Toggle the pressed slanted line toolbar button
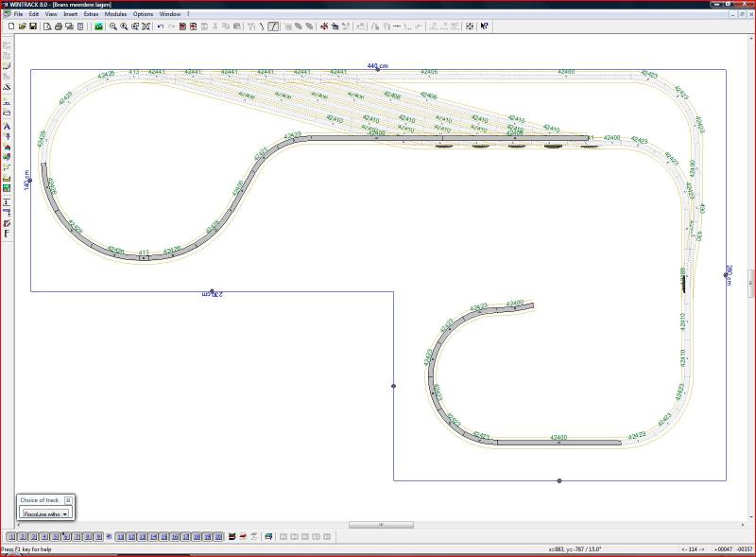Viewport: 756px width, 557px height. click(273, 26)
